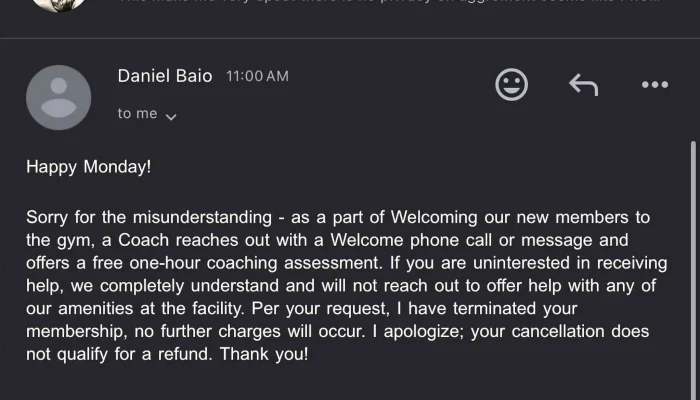Select sender name Daniel Baio
The width and height of the screenshot is (700, 400).
point(165,76)
